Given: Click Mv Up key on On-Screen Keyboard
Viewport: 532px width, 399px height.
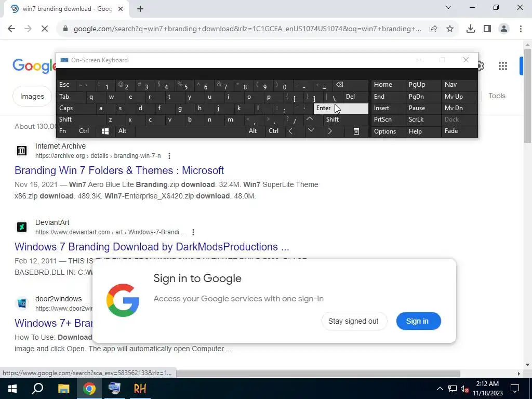Looking at the screenshot, I should [x=459, y=97].
